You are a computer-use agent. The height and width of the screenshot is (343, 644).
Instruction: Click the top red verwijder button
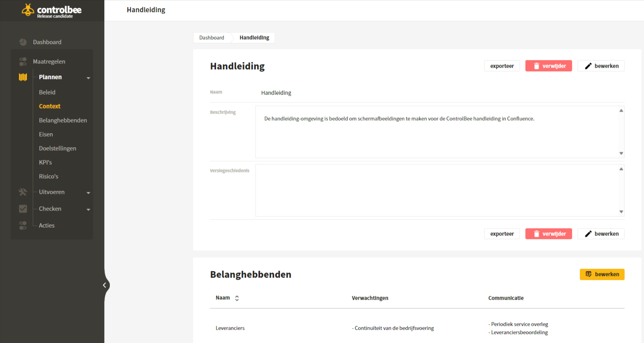pos(549,66)
